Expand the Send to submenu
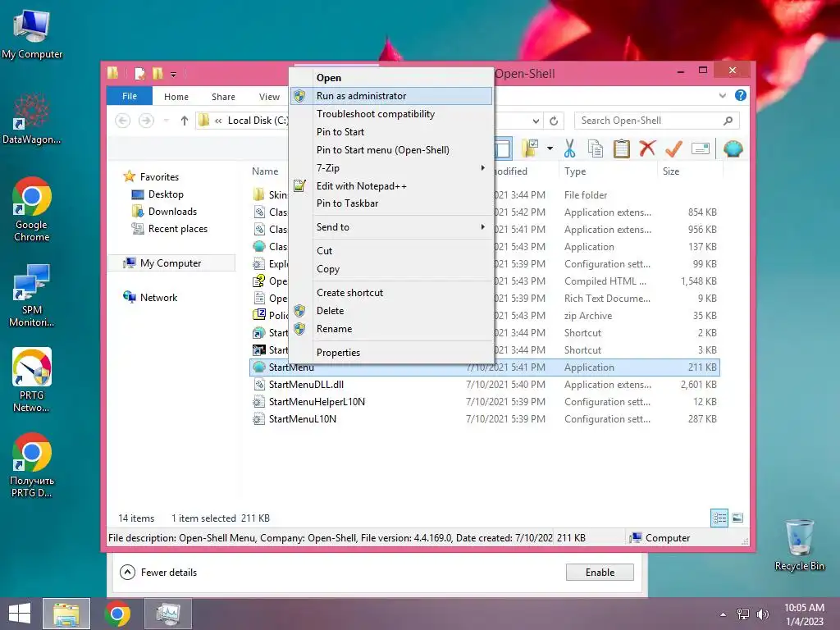 [x=391, y=227]
